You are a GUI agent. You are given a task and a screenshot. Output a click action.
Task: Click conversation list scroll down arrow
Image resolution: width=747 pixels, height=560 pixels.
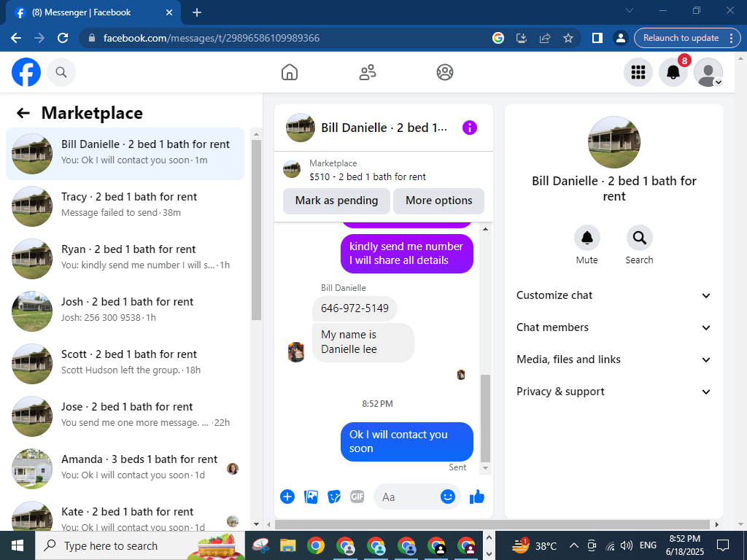[x=256, y=524]
